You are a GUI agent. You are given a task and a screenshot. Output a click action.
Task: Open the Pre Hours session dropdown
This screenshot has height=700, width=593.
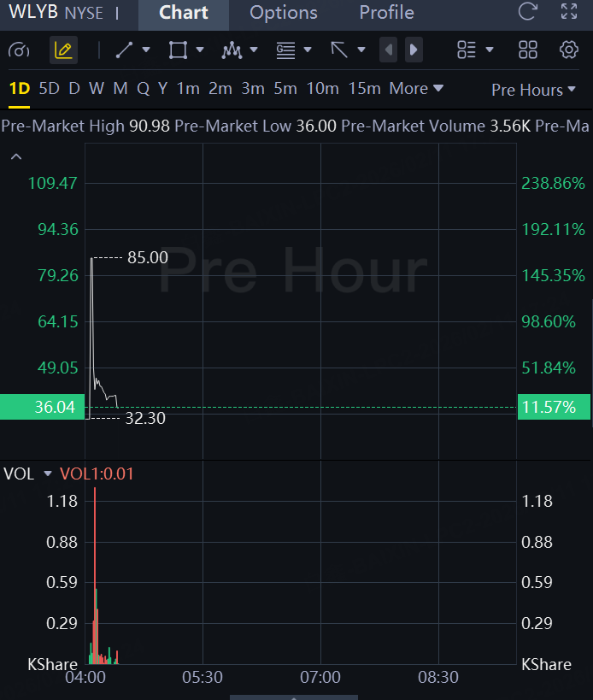point(533,90)
